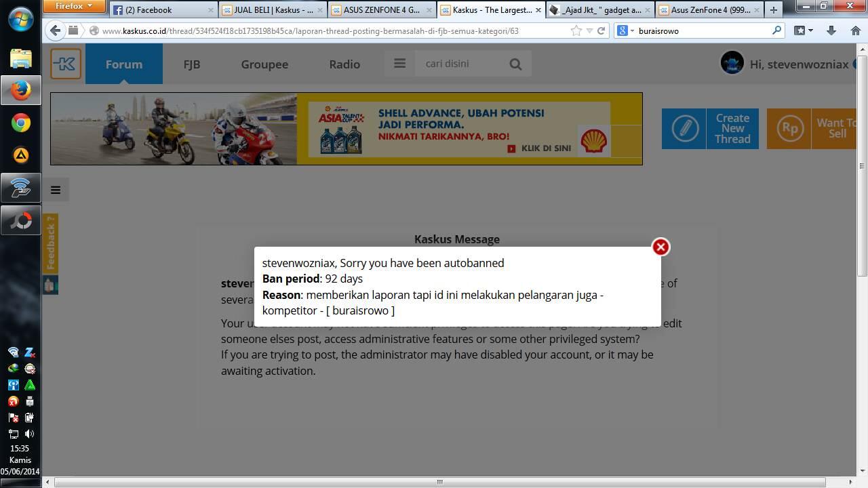The width and height of the screenshot is (868, 488).
Task: Click the vertical scrollbar down arrow
Action: click(862, 471)
